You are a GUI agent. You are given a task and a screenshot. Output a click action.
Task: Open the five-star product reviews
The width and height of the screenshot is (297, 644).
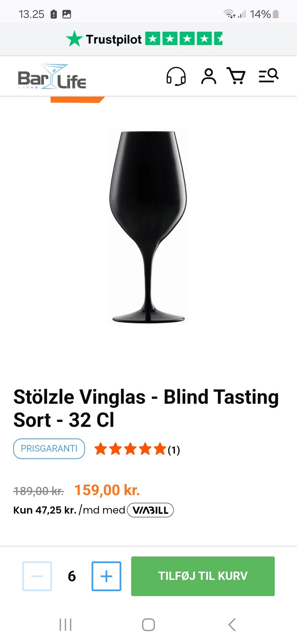pyautogui.click(x=137, y=449)
